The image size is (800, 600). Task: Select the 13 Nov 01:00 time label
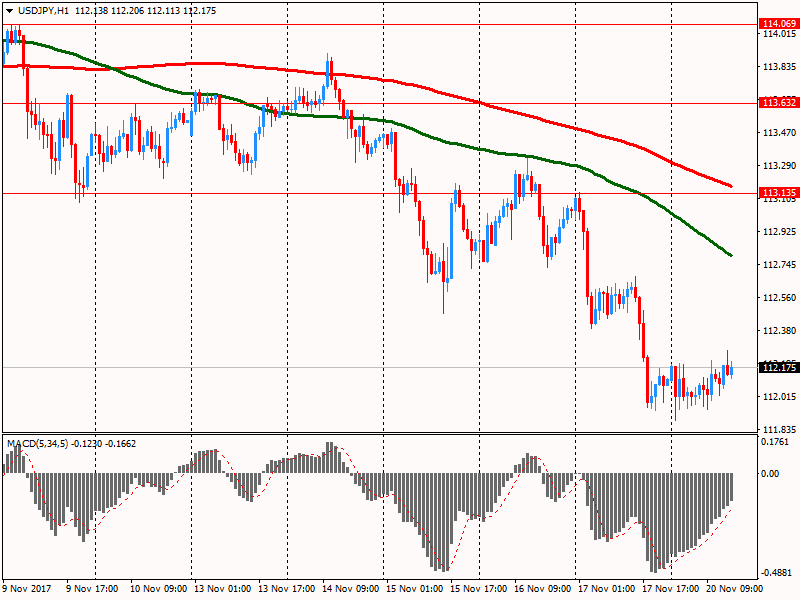223,589
